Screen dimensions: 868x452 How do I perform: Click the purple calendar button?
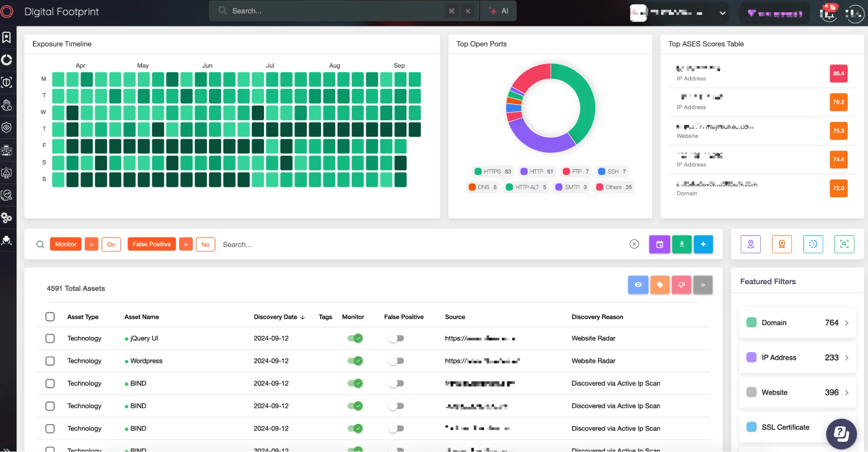pos(659,244)
